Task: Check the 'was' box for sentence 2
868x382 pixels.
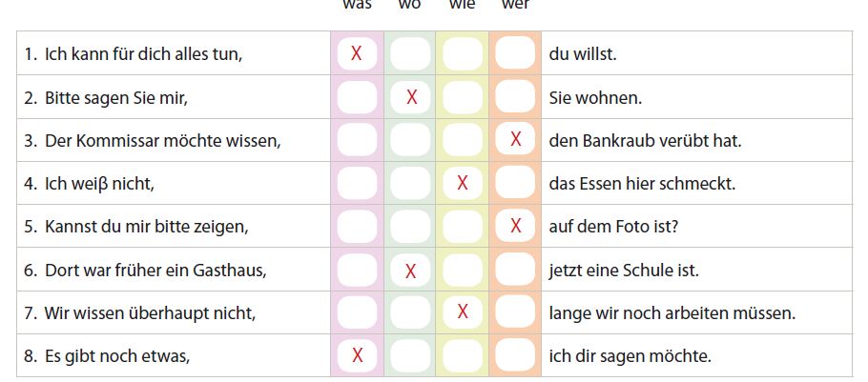Action: tap(357, 96)
